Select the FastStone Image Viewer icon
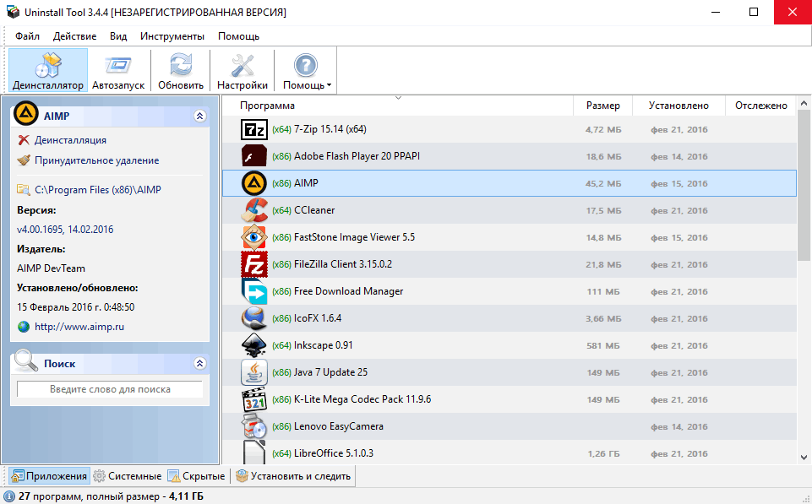The image size is (812, 504). [254, 237]
